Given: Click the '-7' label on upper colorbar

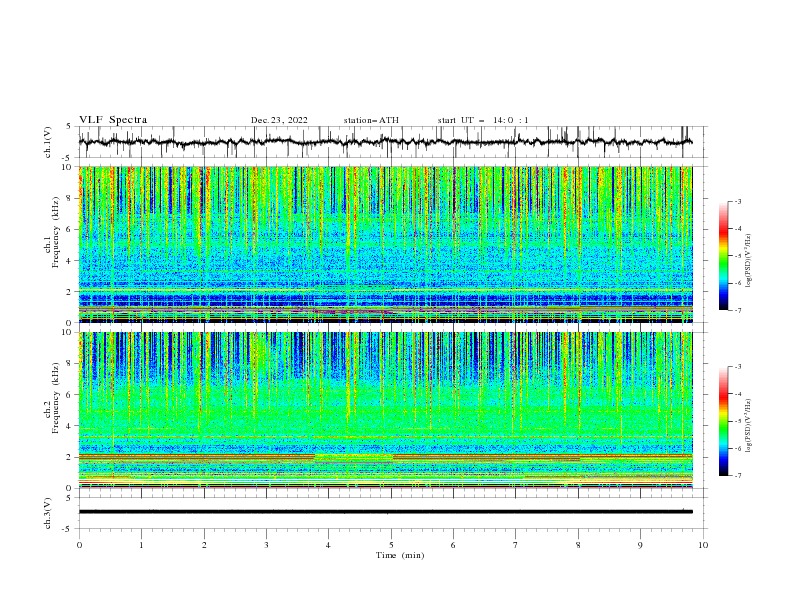Looking at the screenshot, I should click(737, 311).
